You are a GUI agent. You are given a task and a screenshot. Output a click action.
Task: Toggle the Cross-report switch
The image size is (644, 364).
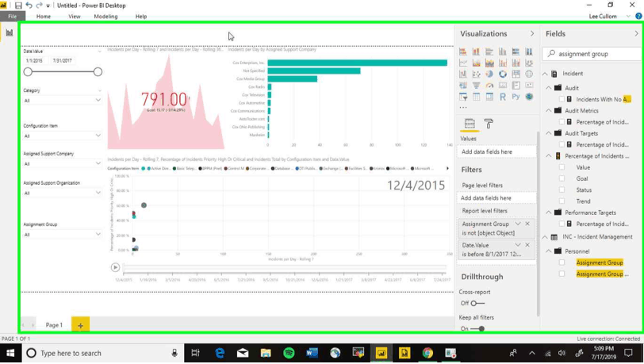pos(477,303)
